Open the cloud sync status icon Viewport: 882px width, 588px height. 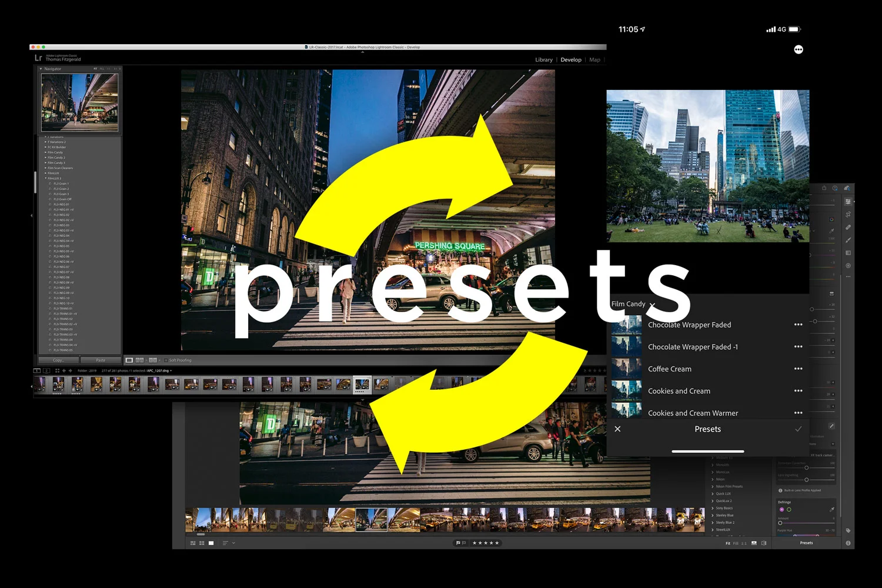pyautogui.click(x=847, y=188)
